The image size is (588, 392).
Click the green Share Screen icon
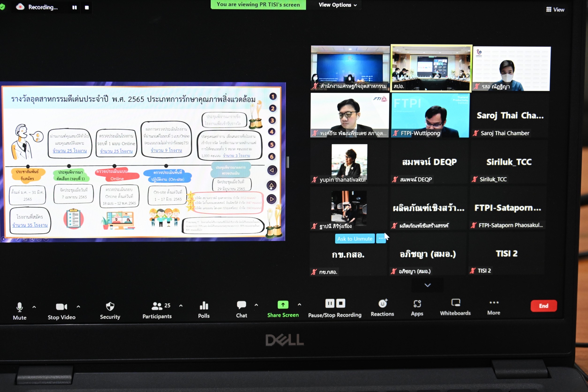click(x=283, y=305)
